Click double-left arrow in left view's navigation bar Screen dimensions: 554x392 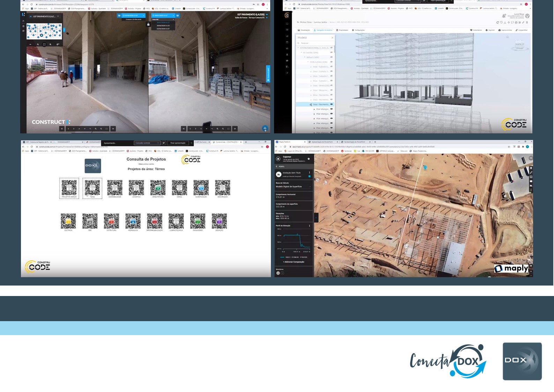62,129
